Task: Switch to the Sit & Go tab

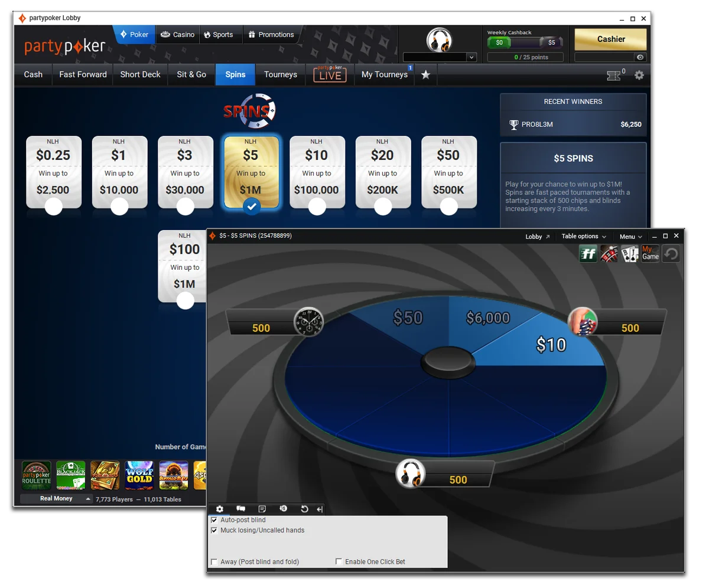Action: (191, 75)
